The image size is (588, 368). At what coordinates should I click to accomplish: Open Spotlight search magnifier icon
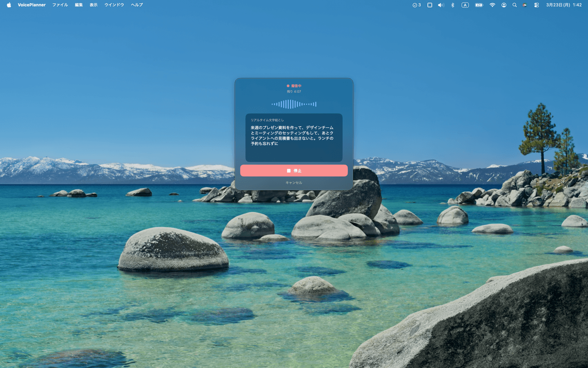click(514, 5)
